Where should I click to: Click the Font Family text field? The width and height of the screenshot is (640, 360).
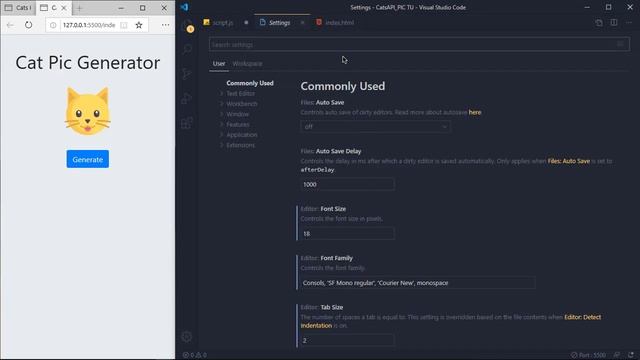[418, 282]
